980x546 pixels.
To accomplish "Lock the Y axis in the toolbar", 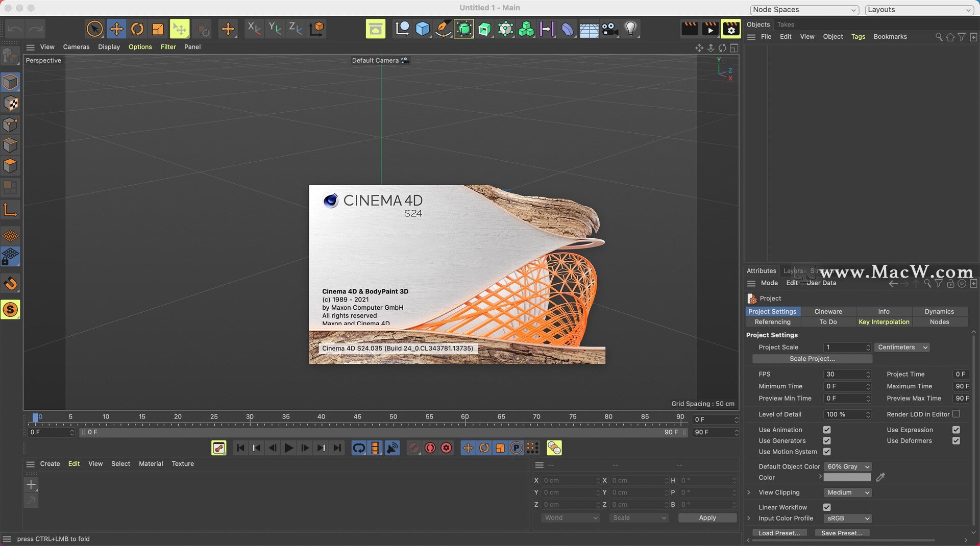I will pyautogui.click(x=274, y=29).
